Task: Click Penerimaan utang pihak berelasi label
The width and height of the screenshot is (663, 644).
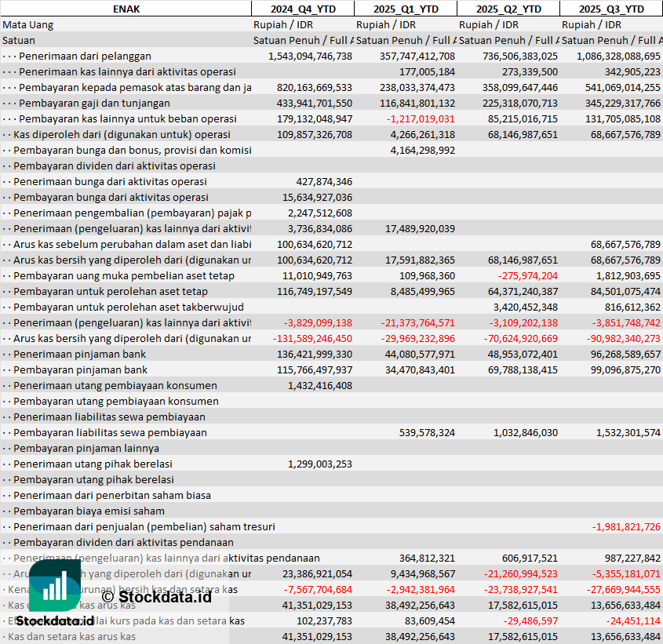Action: (x=93, y=464)
